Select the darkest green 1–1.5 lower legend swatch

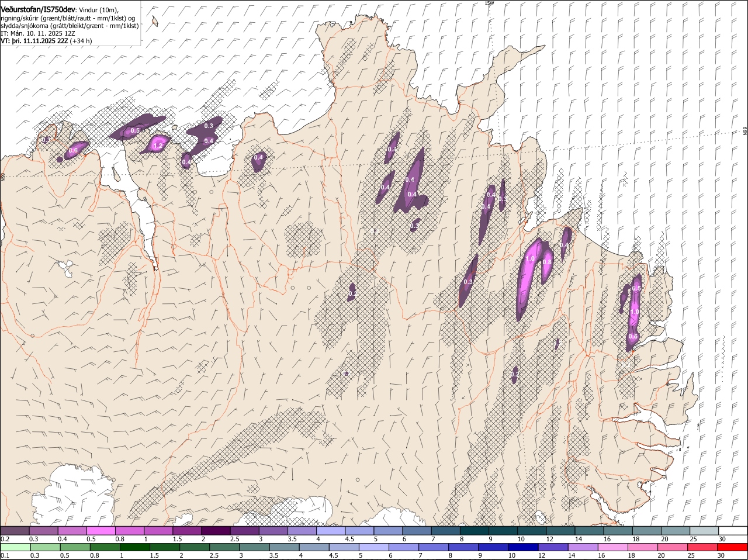click(134, 547)
